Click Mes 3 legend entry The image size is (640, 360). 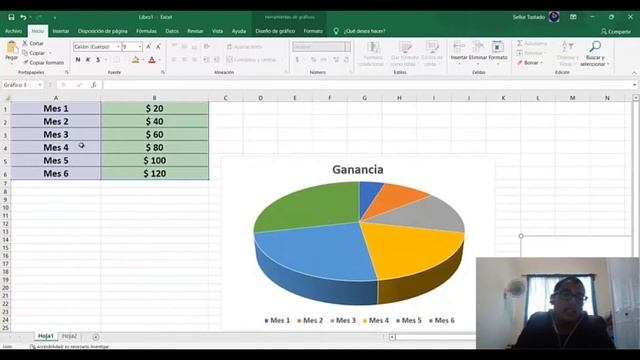click(343, 320)
